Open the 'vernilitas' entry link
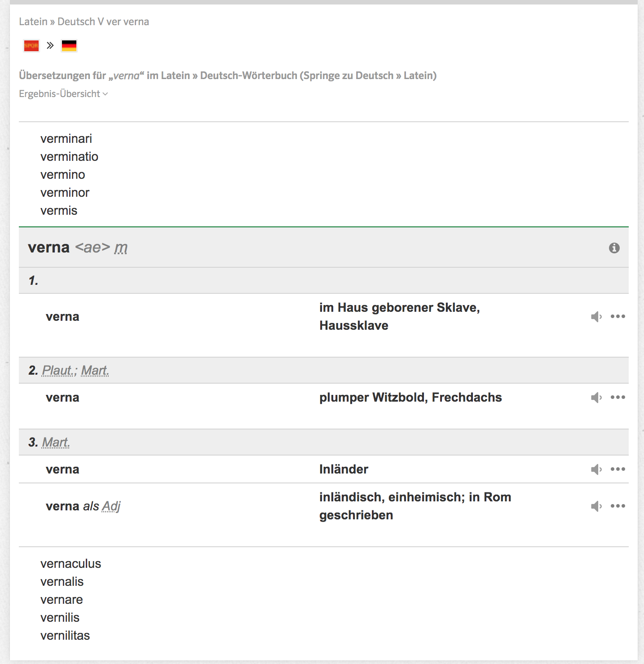Screen dimensions: 644x664 (x=65, y=636)
